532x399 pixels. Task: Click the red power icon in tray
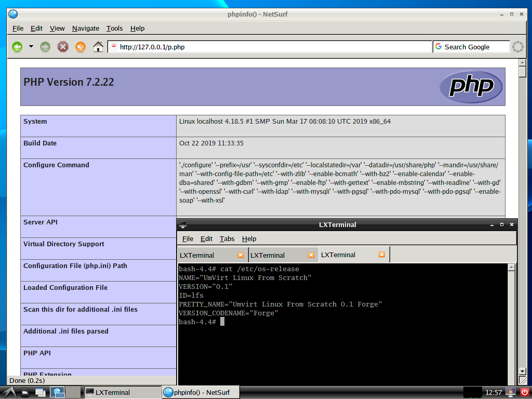(524, 392)
